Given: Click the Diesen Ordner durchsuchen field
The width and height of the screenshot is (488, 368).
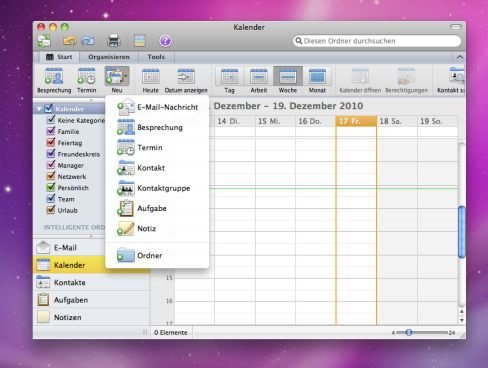Looking at the screenshot, I should [x=377, y=41].
